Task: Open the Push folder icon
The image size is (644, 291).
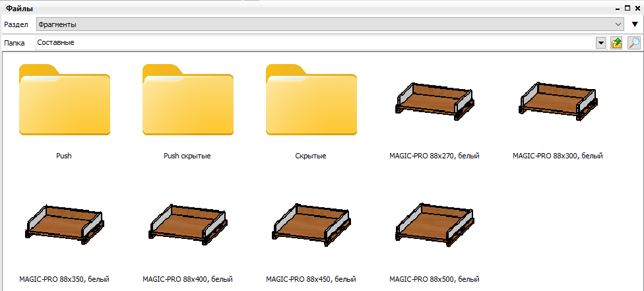Action: coord(65,100)
